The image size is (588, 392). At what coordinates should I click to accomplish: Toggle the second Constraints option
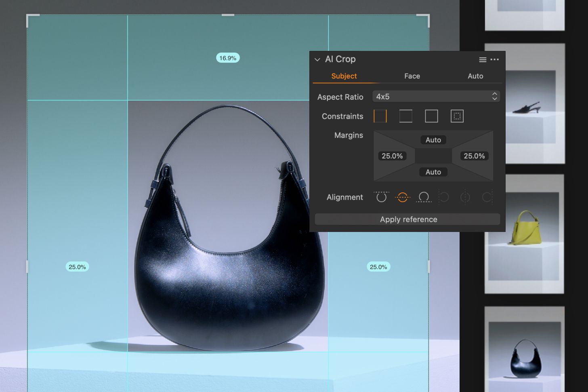pos(405,116)
